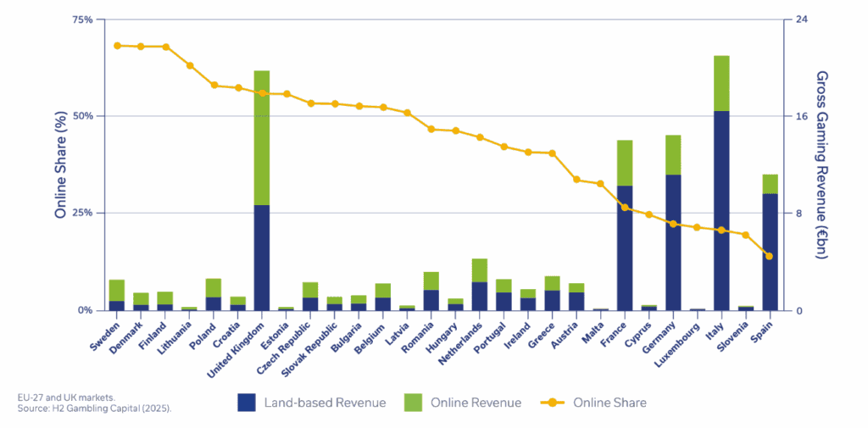Toggle the Online Revenue legend label
868x428 pixels.
(476, 403)
